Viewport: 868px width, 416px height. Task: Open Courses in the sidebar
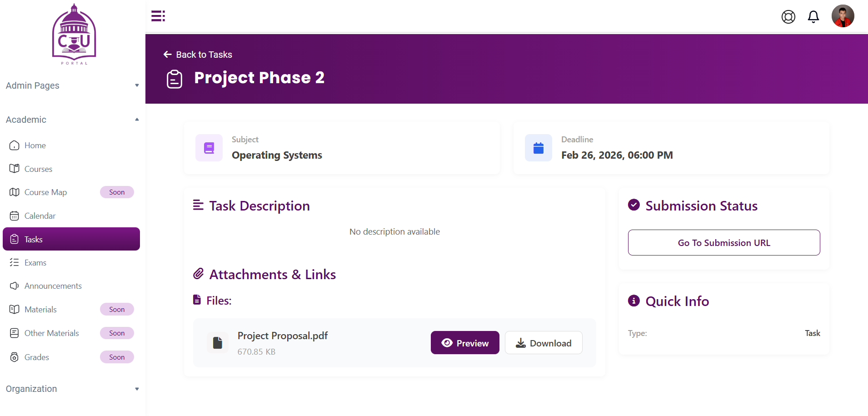(38, 169)
